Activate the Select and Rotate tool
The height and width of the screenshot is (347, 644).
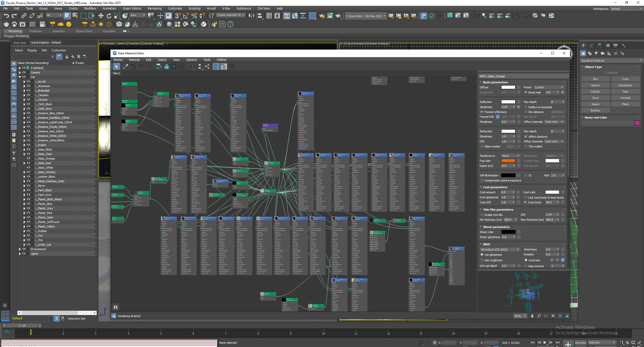coord(109,16)
